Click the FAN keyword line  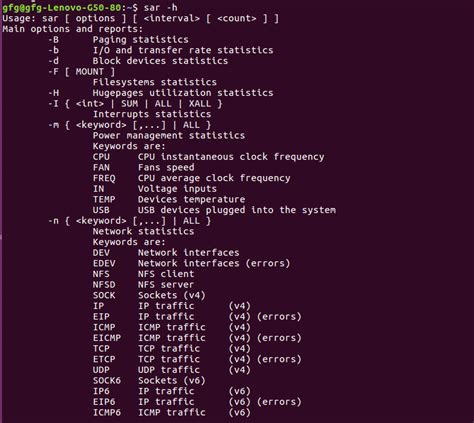[x=144, y=168]
